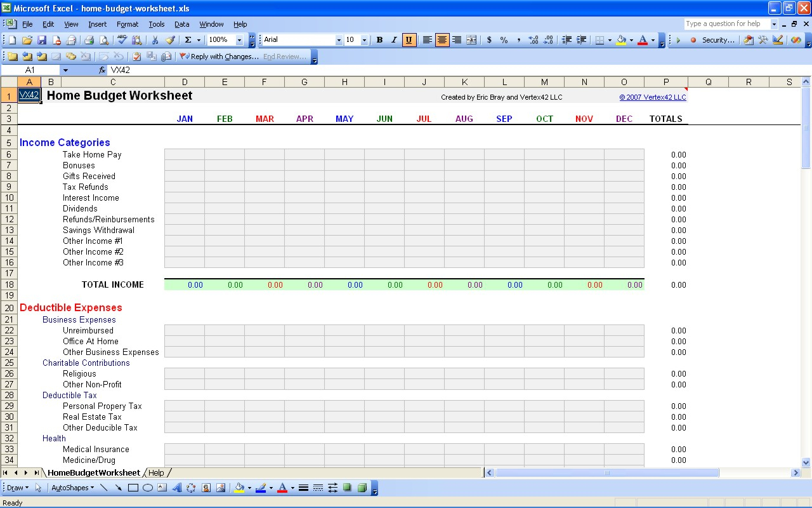Expand the Arial font name dropdown

[339, 40]
